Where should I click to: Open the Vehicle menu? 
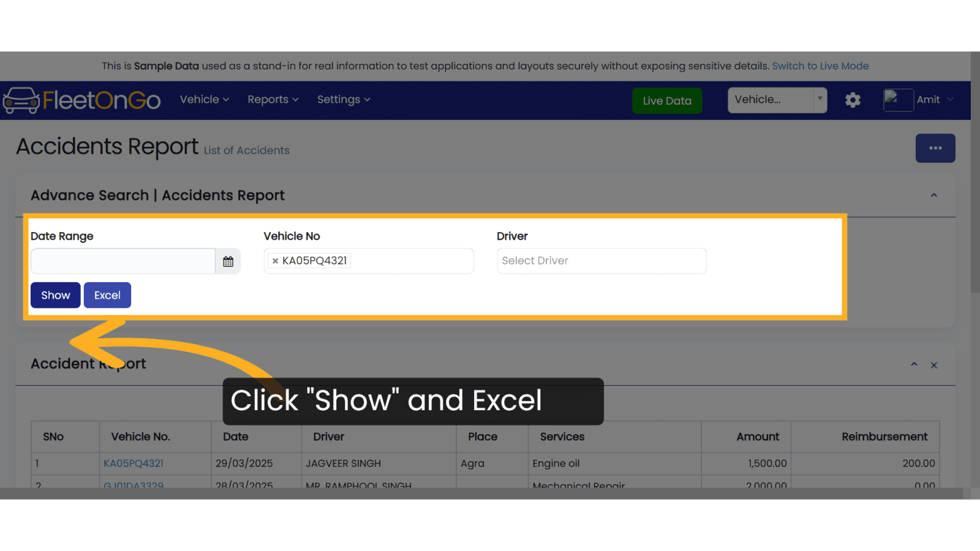204,100
